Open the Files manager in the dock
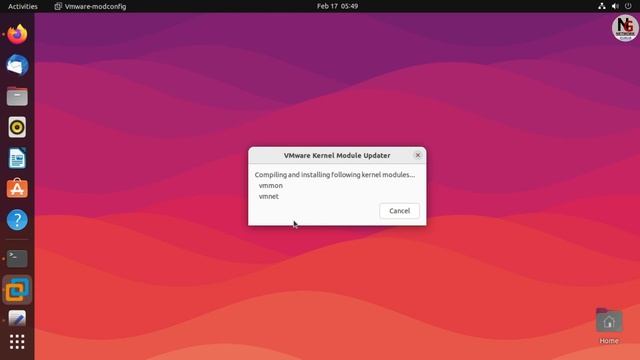Screen dimensions: 640x360 tap(17, 96)
